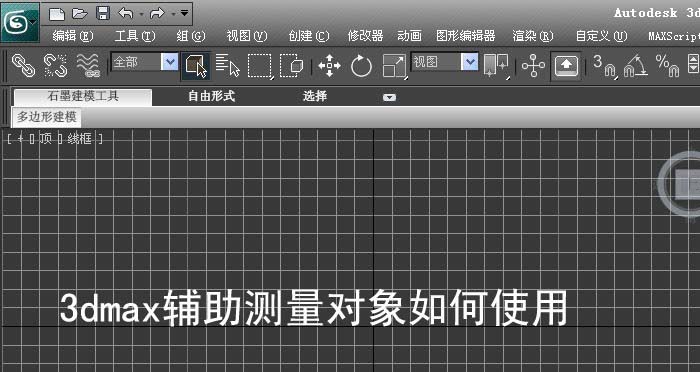
Task: Open the 创建(C) menu
Action: pos(308,36)
